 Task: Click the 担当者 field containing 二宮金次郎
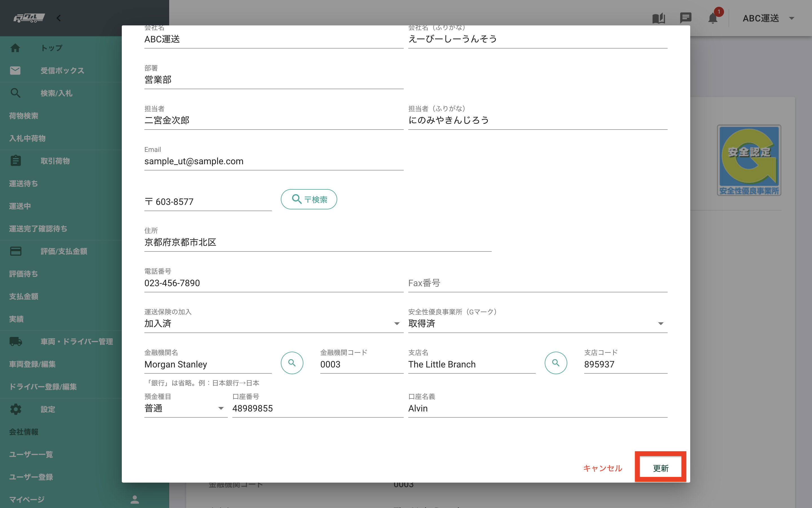click(x=274, y=120)
